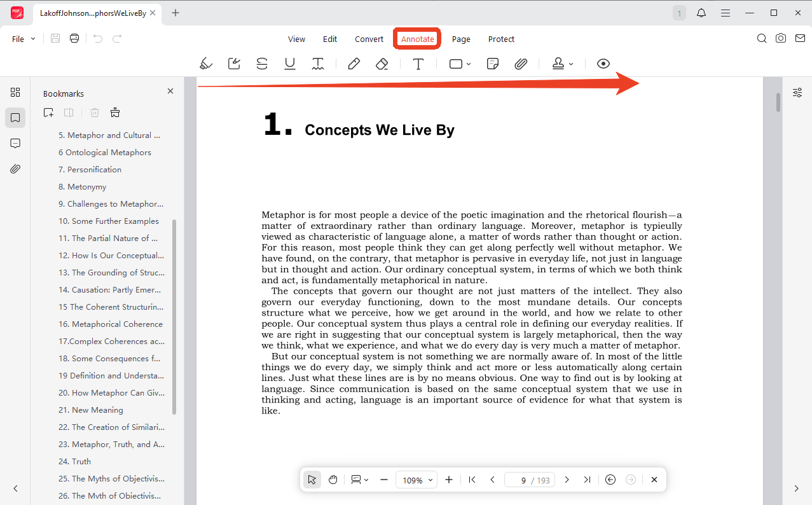The width and height of the screenshot is (812, 505).
Task: Go to the last page
Action: click(x=587, y=480)
